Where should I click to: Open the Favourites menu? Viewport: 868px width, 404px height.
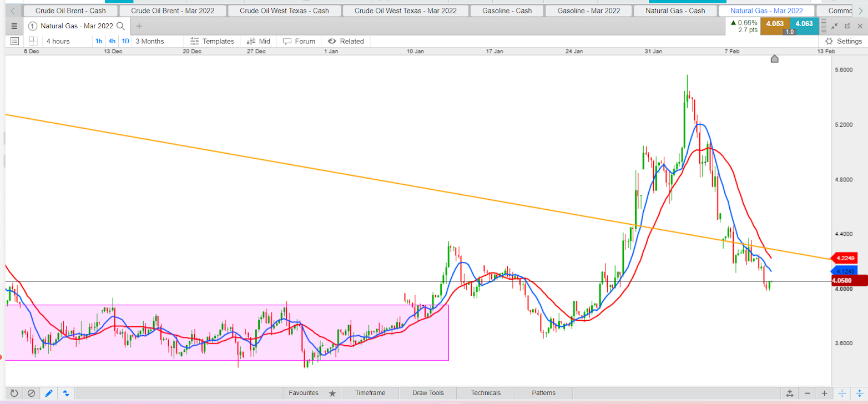point(304,393)
